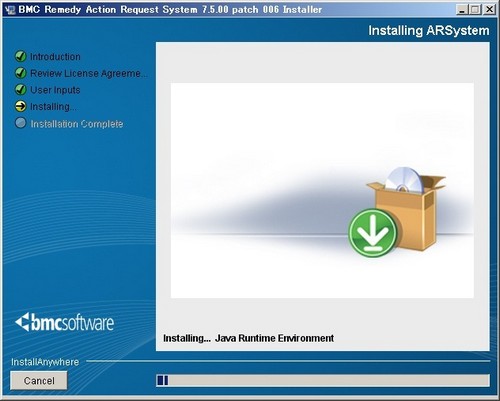Click the yellow arrow icon beside Installing
The image size is (500, 401).
[x=21, y=106]
